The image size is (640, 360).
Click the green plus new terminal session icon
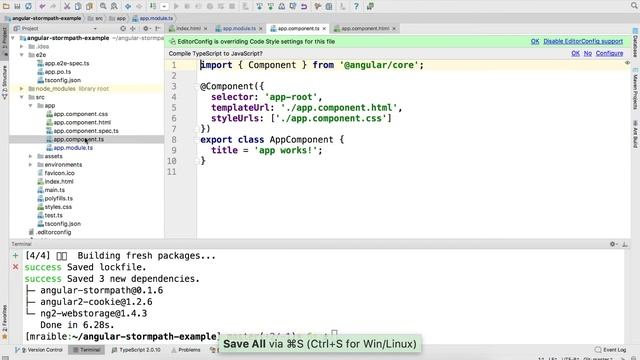[x=16, y=256]
